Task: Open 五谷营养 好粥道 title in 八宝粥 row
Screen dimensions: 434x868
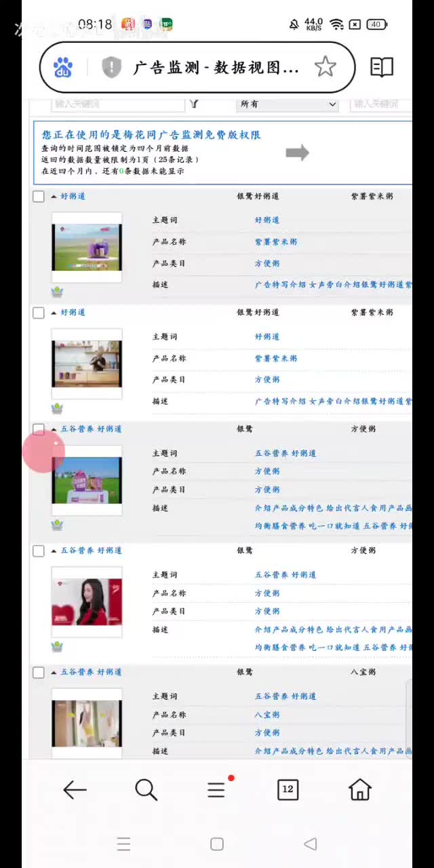Action: pyautogui.click(x=91, y=672)
